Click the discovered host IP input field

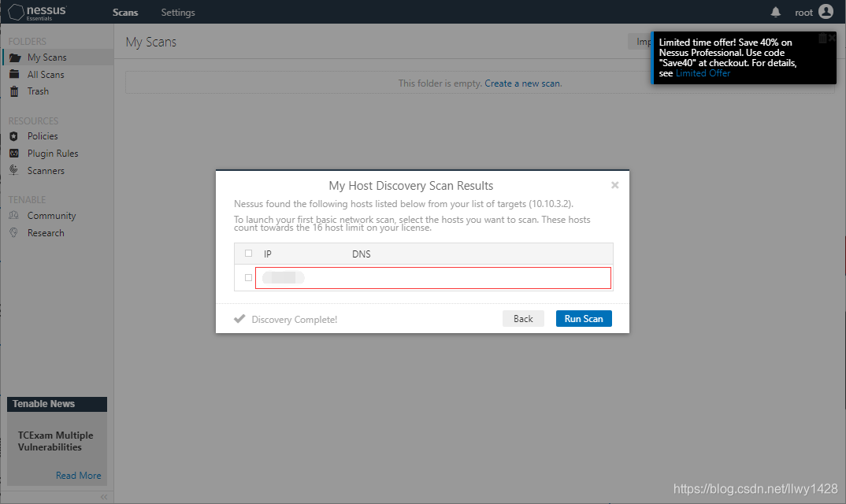coord(433,277)
